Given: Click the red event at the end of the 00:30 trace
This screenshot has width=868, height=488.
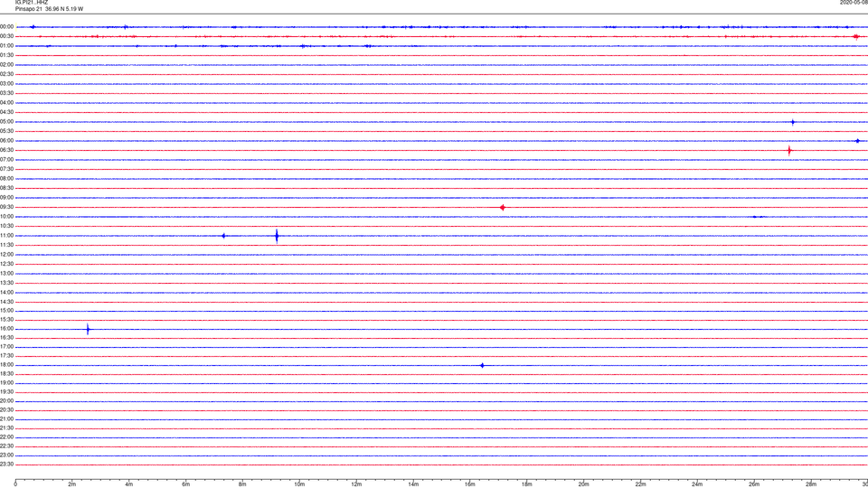Looking at the screenshot, I should 856,37.
